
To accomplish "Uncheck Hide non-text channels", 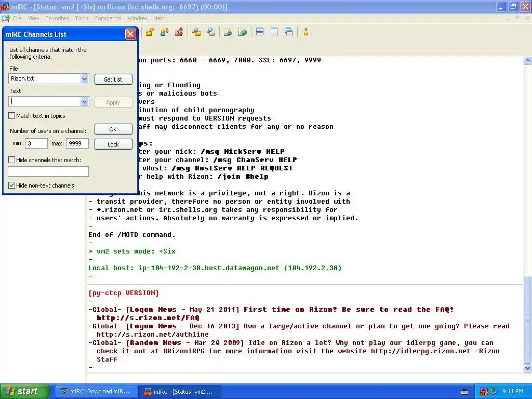I will 12,185.
